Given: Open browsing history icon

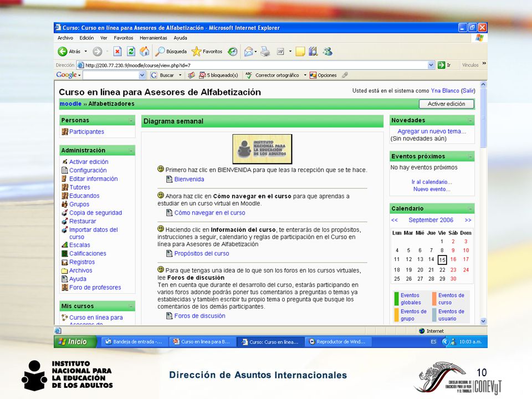Looking at the screenshot, I should coord(232,52).
